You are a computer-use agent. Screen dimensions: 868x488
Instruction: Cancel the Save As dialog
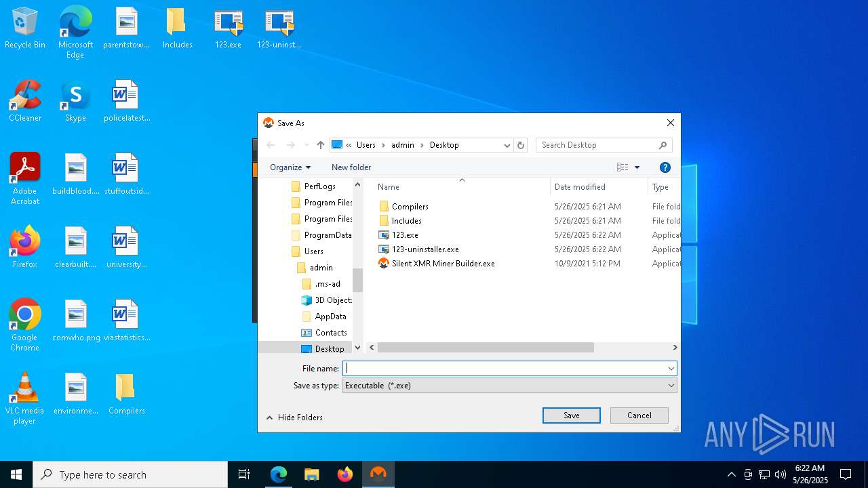pyautogui.click(x=639, y=415)
